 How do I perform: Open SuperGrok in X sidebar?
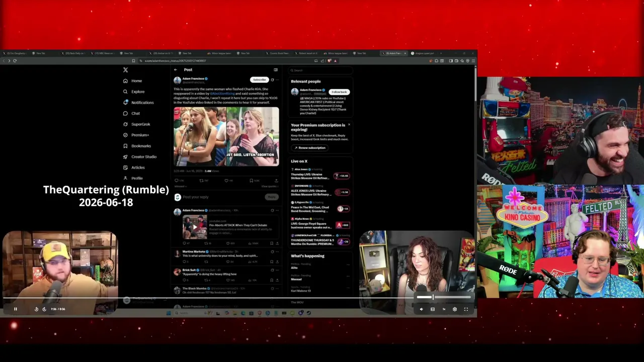[137, 124]
